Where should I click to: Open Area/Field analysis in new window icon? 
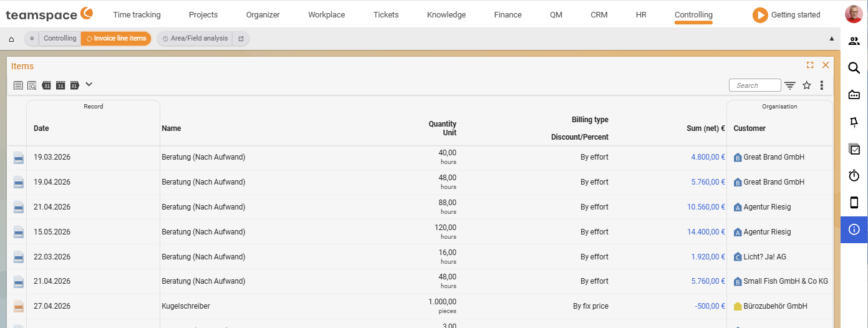(x=241, y=39)
